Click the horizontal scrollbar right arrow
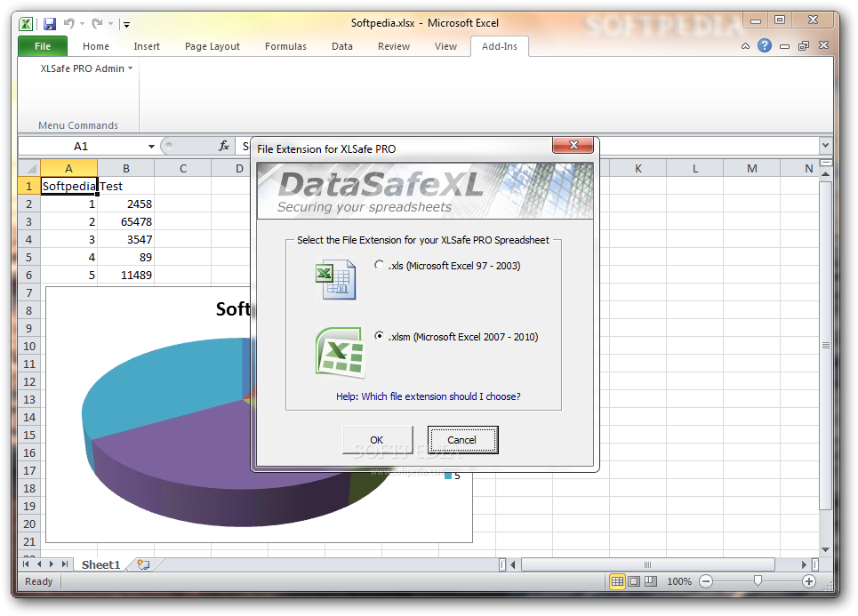The height and width of the screenshot is (616, 858). coord(805,564)
